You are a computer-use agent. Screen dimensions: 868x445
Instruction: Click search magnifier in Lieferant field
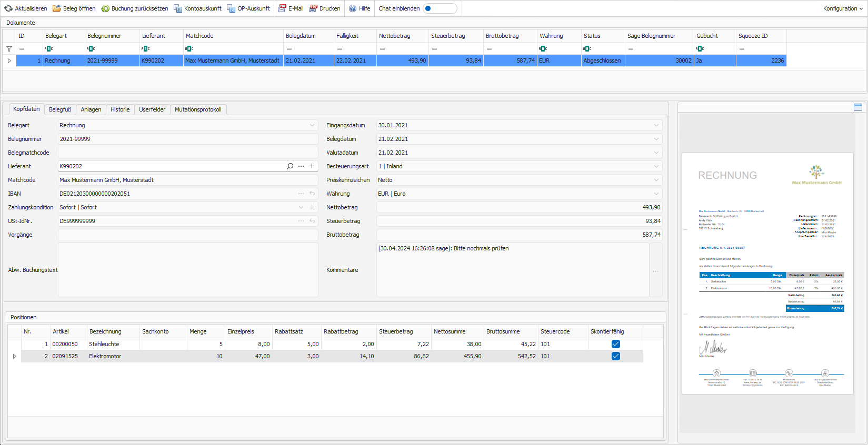tap(290, 166)
